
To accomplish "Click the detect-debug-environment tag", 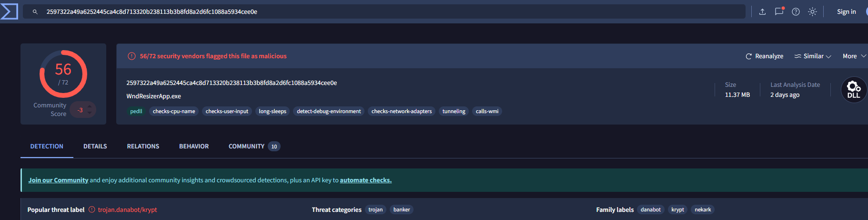I will pyautogui.click(x=329, y=111).
